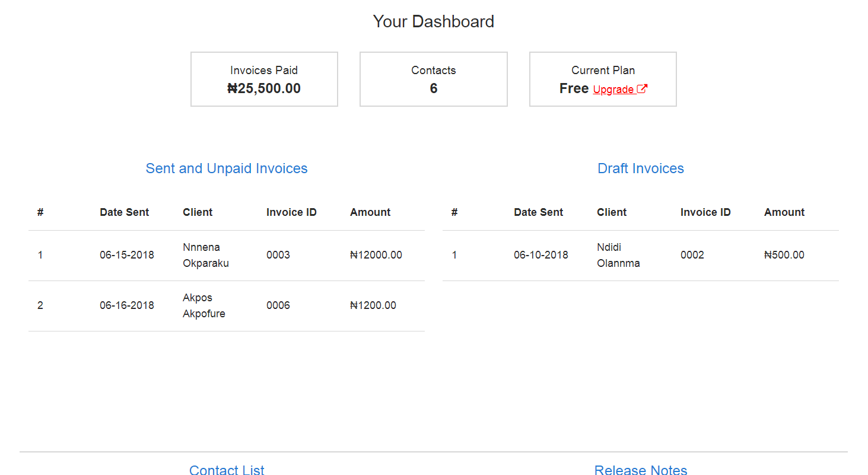Select draft invoice 0002 row
Screen dimensions: 868x475
pyautogui.click(x=641, y=256)
